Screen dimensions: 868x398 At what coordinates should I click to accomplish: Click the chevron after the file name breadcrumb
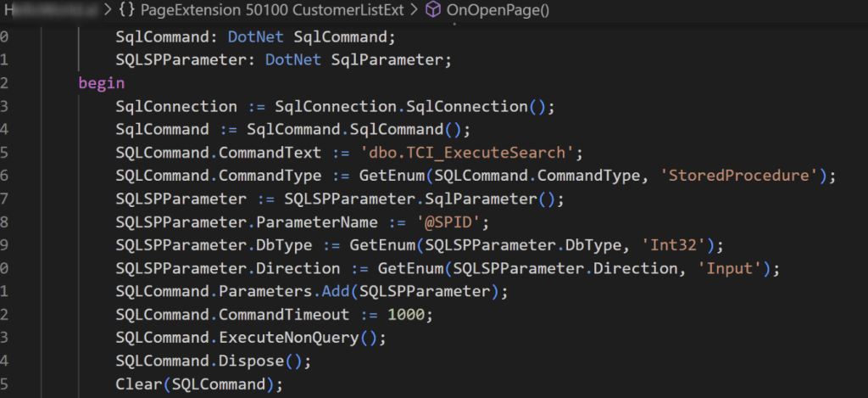[x=108, y=11]
